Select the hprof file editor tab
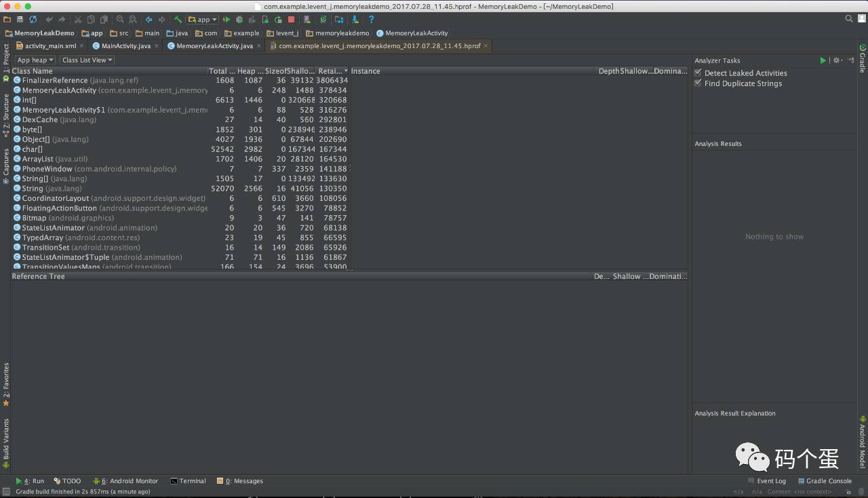The height and width of the screenshot is (498, 868). coord(379,45)
